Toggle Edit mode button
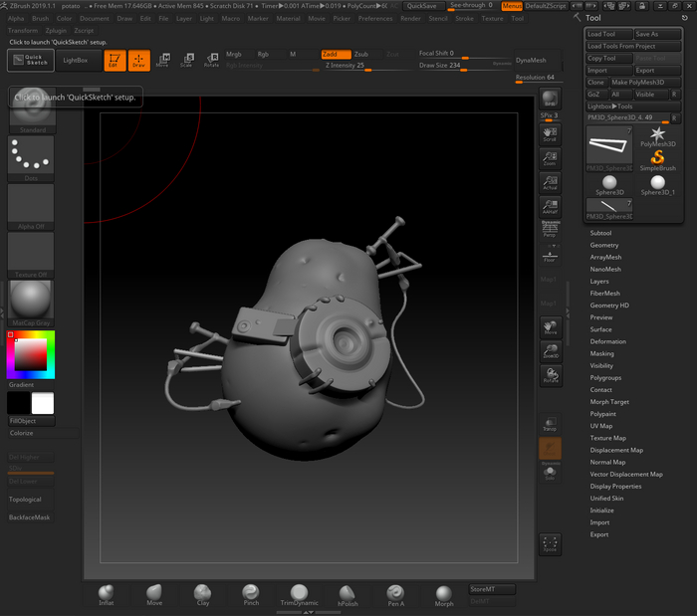 tap(115, 61)
